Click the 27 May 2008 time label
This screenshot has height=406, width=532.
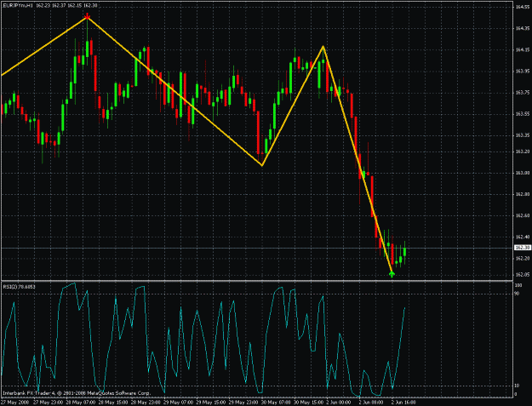14,403
